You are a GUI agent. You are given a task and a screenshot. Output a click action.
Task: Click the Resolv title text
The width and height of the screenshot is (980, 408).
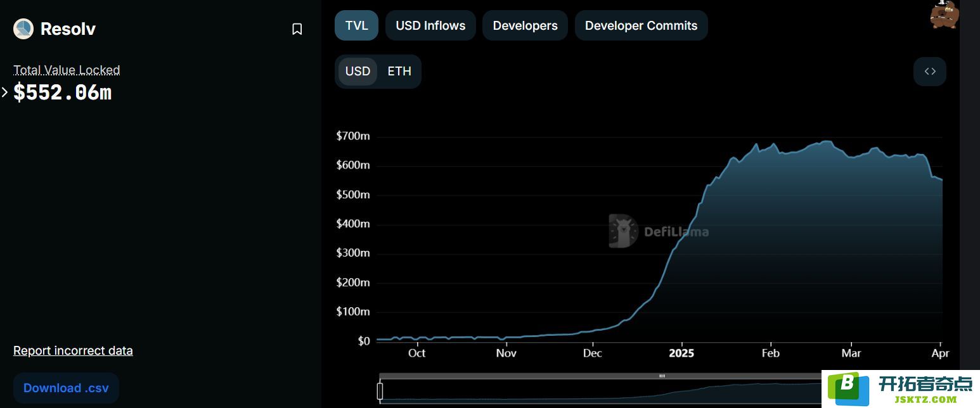point(68,29)
